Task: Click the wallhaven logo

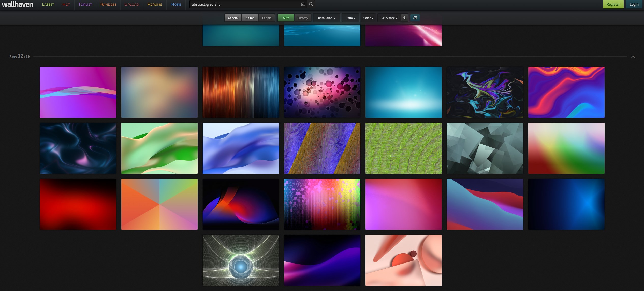Action: pyautogui.click(x=17, y=4)
